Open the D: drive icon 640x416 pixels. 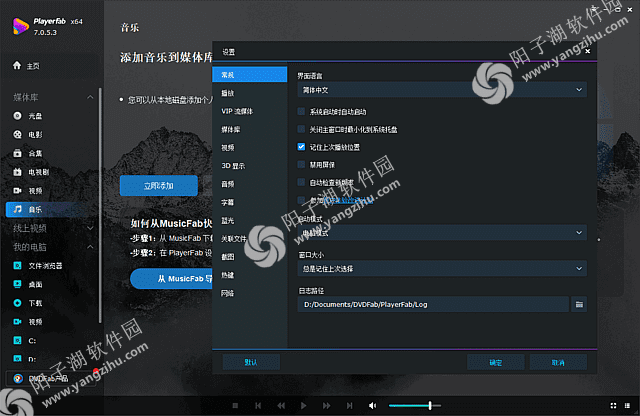click(x=17, y=359)
